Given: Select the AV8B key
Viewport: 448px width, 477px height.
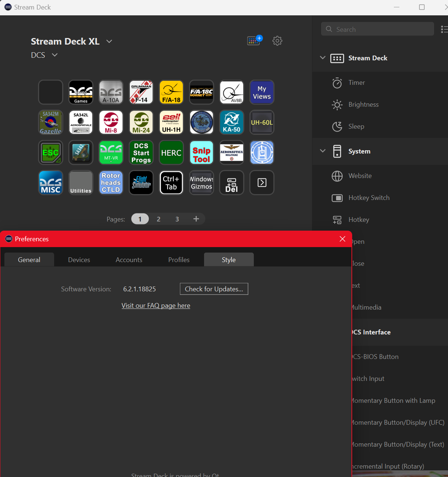Looking at the screenshot, I should [231, 92].
